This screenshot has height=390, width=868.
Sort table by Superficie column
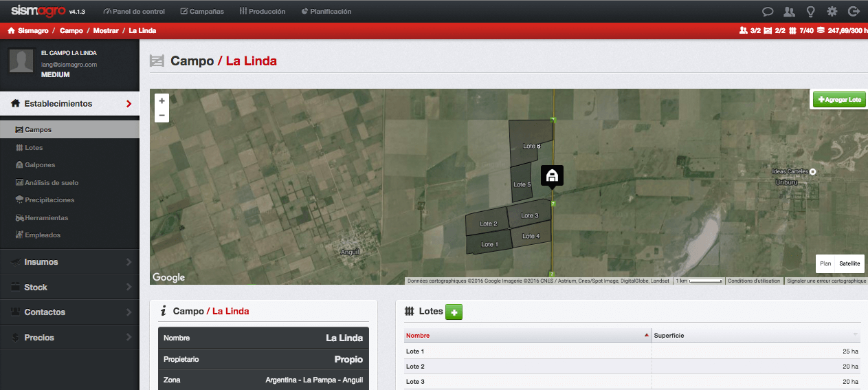coord(756,335)
